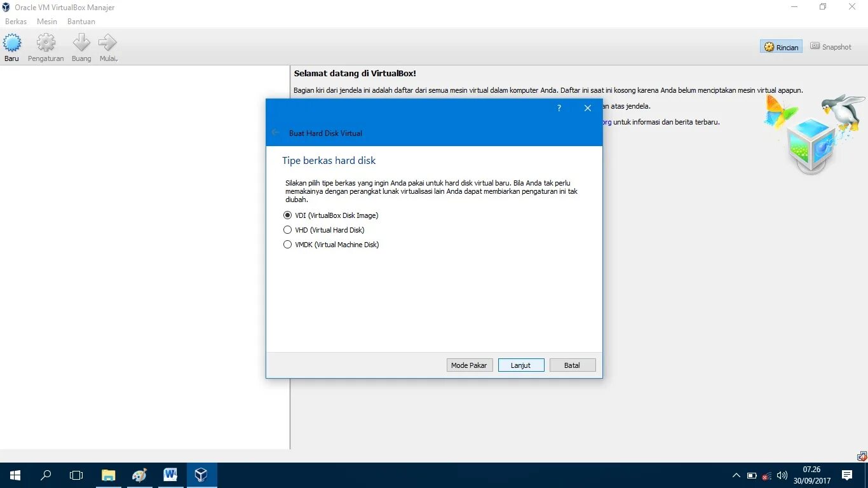
Task: Select VDI (VirtualBox Disk Image) option
Action: click(330, 215)
